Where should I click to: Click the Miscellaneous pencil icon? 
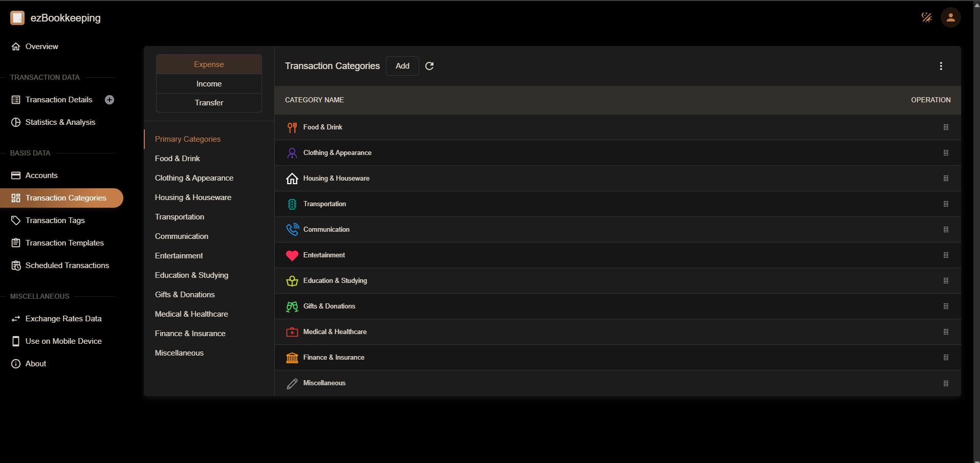coord(292,383)
